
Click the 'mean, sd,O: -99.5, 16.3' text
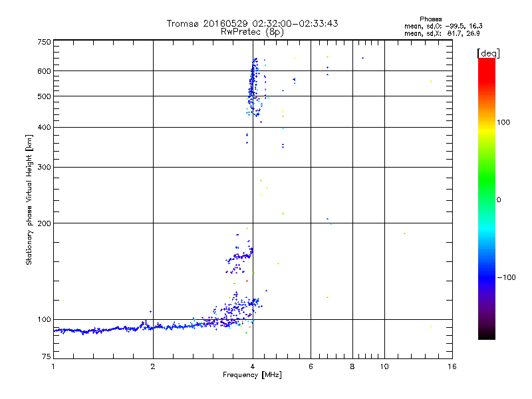point(444,26)
